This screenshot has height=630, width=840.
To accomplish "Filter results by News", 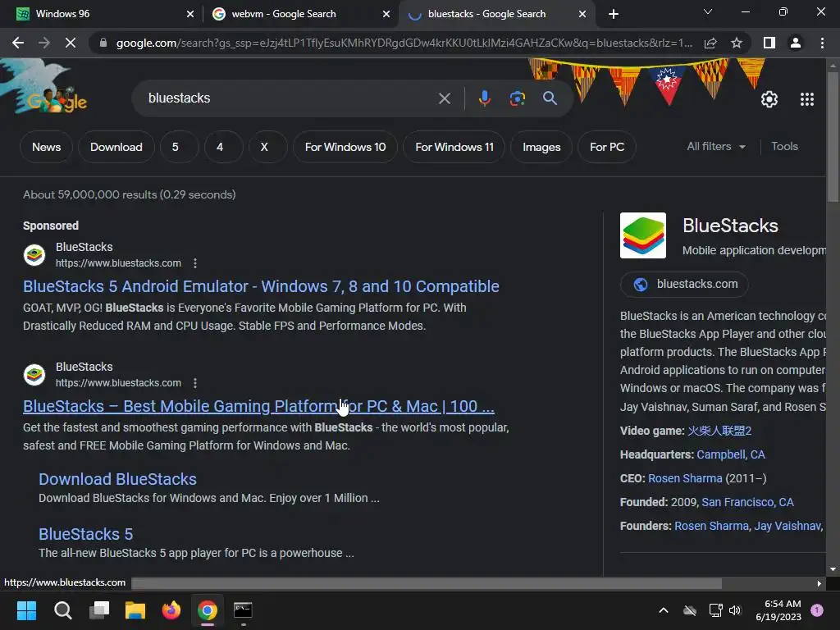I will pyautogui.click(x=46, y=147).
